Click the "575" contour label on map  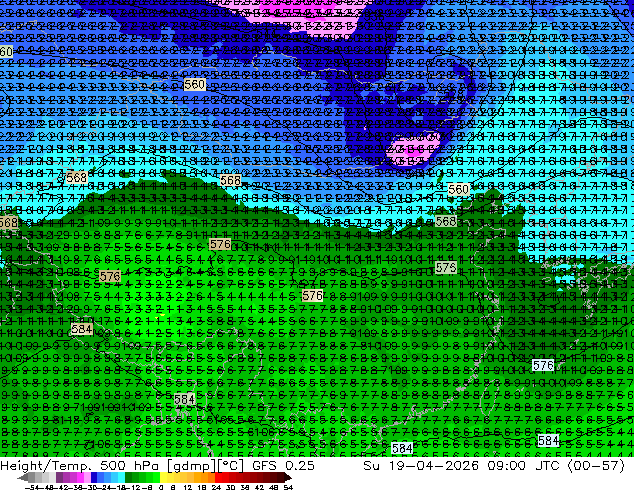446,268
